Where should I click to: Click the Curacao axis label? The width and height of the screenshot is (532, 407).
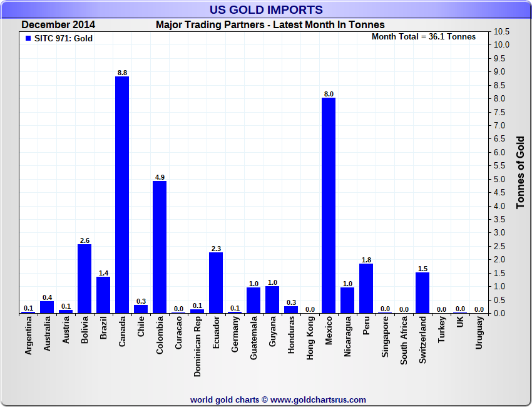click(x=178, y=332)
